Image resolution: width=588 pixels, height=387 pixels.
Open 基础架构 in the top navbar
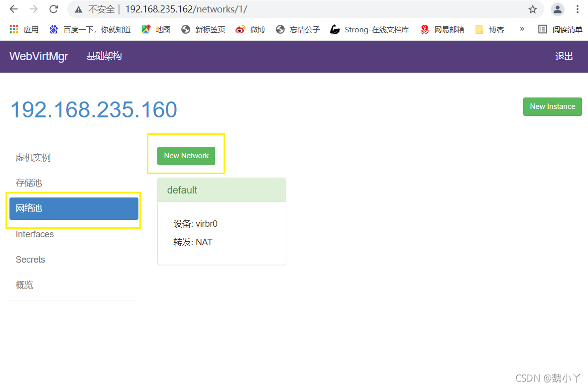104,56
